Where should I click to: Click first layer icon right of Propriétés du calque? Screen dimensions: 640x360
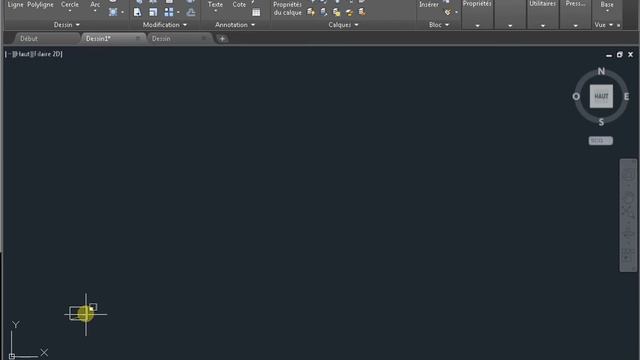click(x=311, y=12)
